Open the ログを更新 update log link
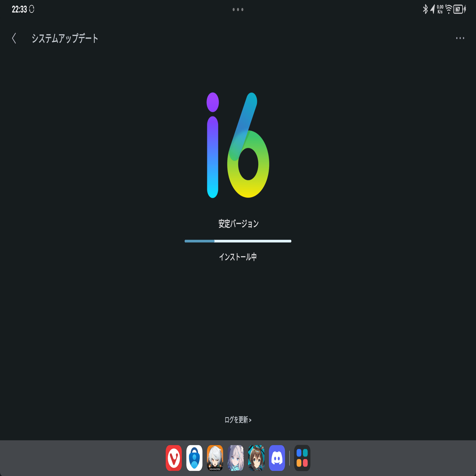The image size is (476, 476). pyautogui.click(x=236, y=420)
